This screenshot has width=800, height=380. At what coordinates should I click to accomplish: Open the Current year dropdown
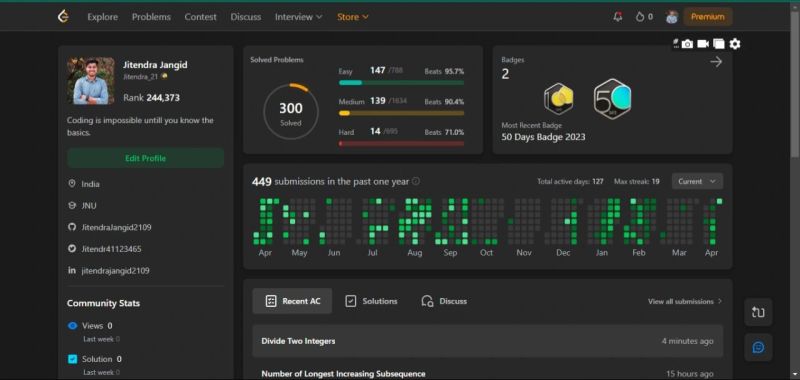click(697, 181)
